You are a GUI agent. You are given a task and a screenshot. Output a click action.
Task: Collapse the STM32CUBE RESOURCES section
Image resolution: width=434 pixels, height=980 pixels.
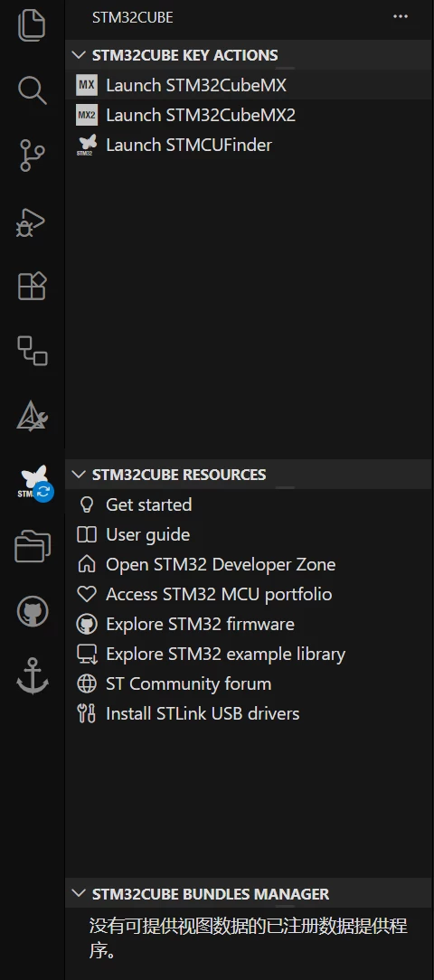point(79,475)
